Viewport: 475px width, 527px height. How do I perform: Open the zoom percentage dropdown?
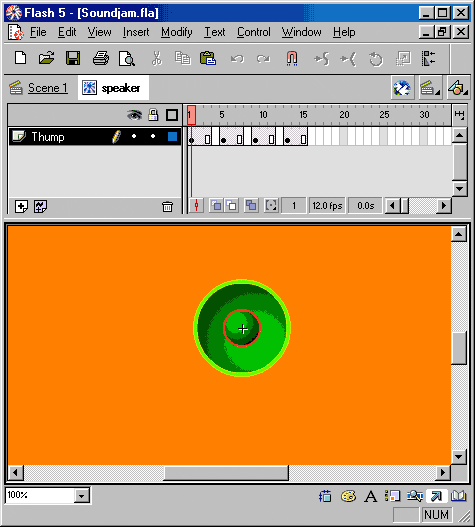[82, 495]
